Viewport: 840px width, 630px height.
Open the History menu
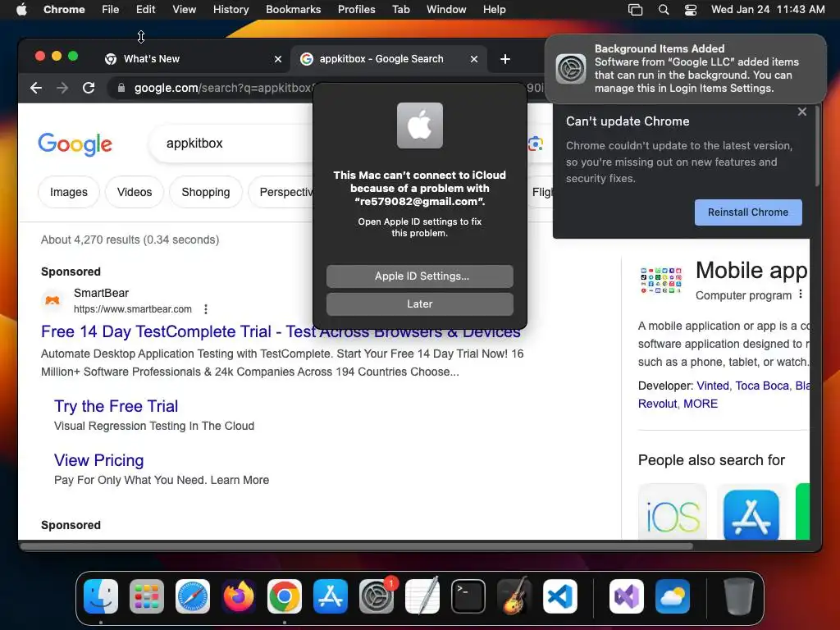pos(231,9)
